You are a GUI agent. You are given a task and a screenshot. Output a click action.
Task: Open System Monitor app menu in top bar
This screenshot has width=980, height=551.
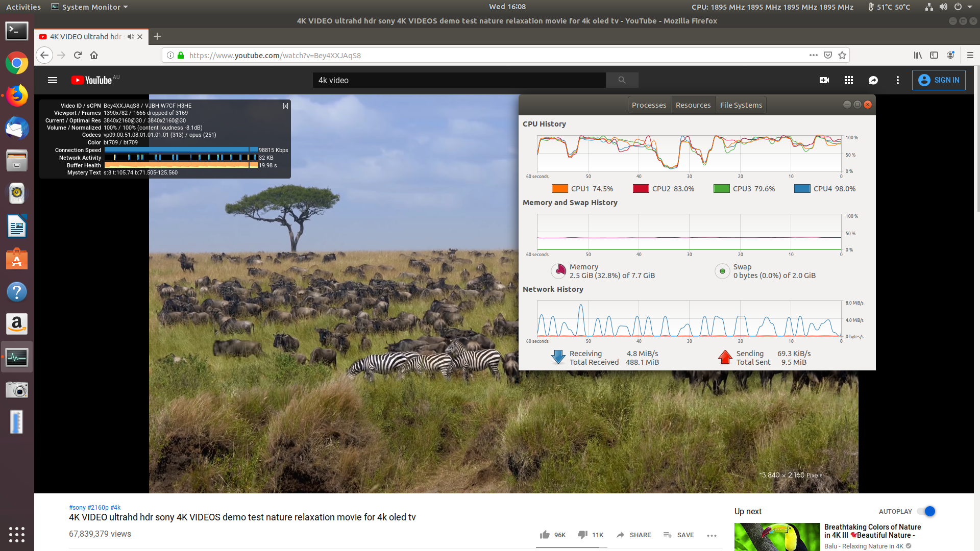pos(90,7)
